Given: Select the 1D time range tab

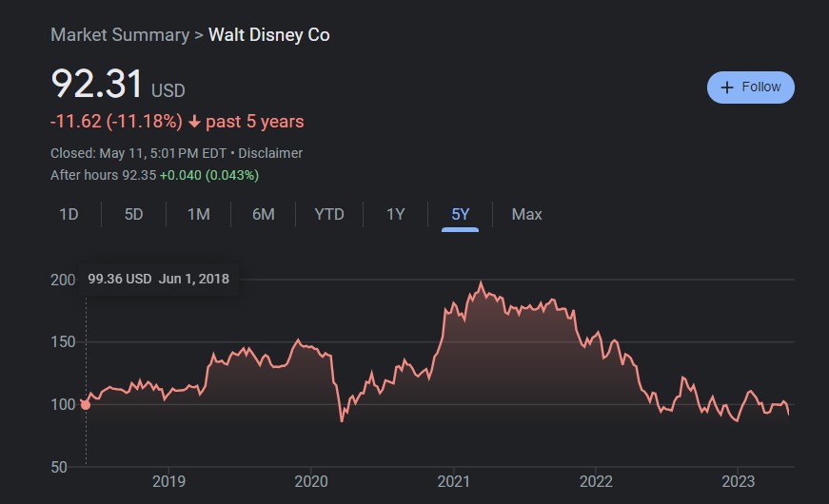Looking at the screenshot, I should 69,214.
